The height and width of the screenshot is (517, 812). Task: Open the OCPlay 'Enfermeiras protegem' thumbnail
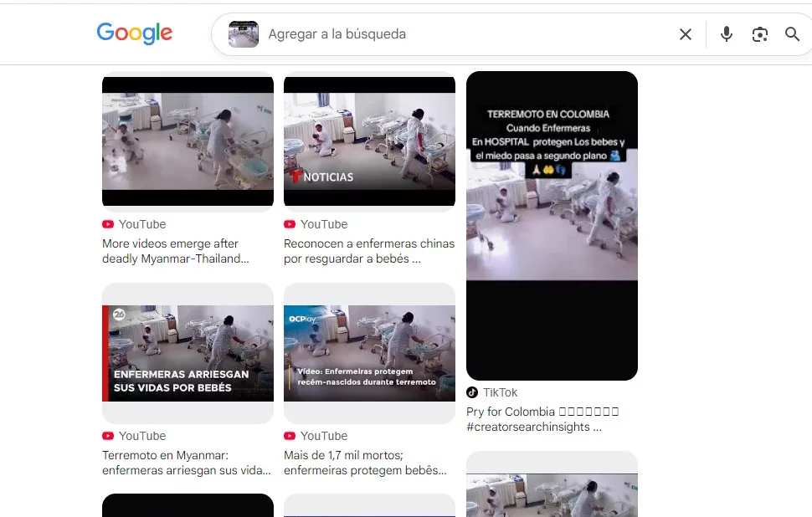click(x=370, y=353)
